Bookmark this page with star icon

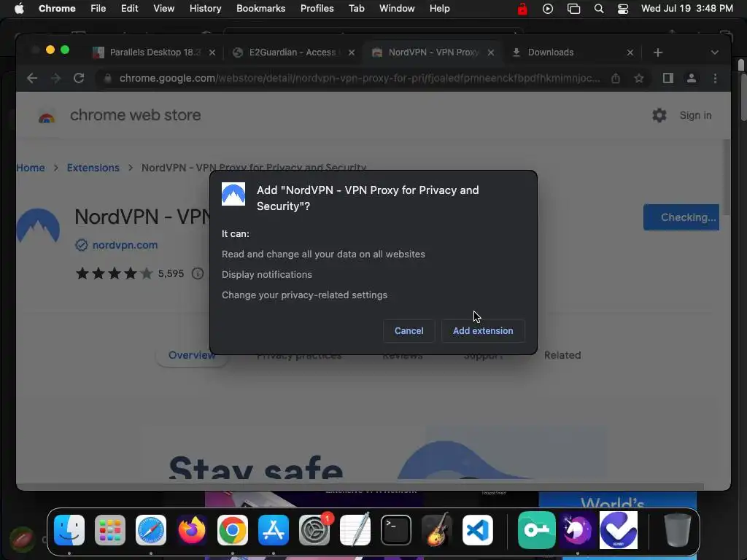tap(639, 78)
